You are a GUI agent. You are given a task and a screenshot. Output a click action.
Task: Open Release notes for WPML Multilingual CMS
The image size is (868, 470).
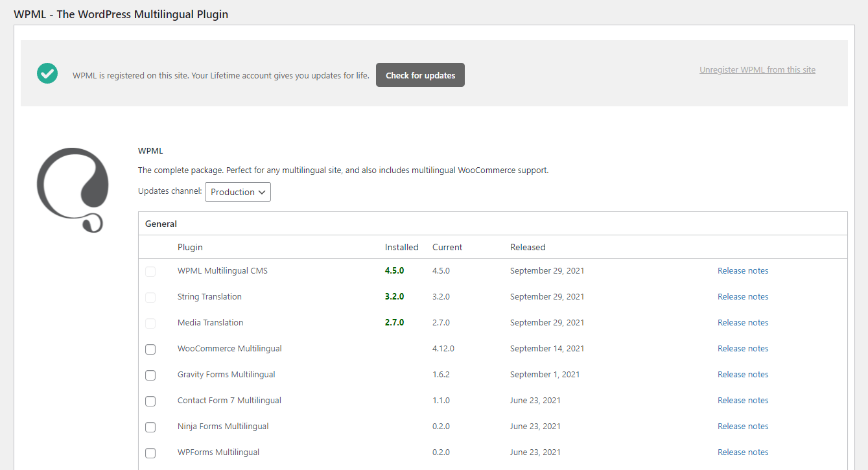tap(743, 271)
